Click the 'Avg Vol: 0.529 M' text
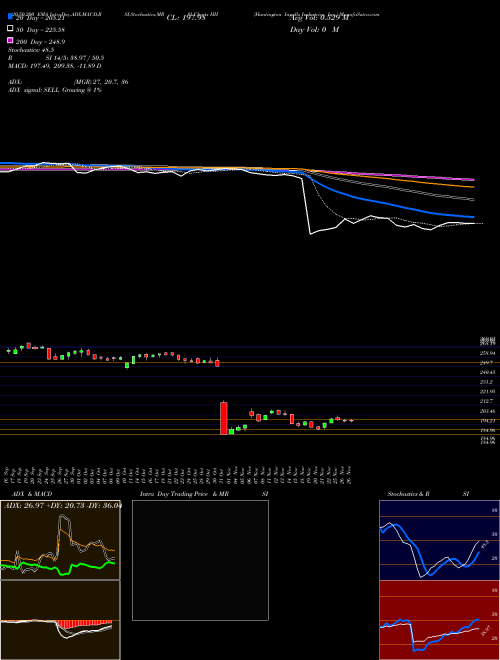The height and width of the screenshot is (660, 500). (319, 18)
